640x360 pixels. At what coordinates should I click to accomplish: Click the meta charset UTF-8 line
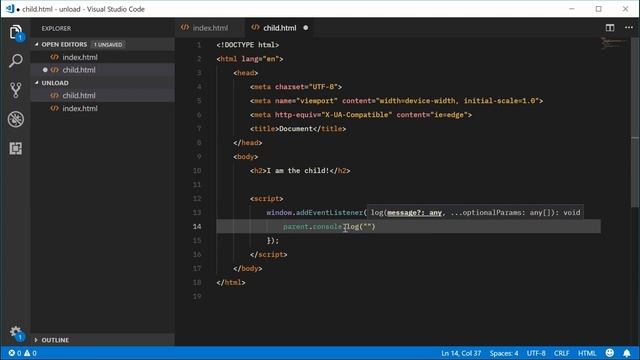[296, 87]
